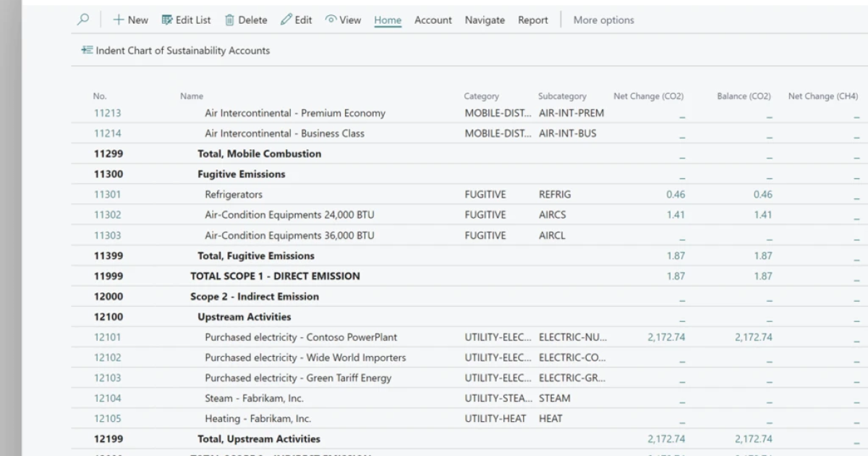Select account number 12100

[x=109, y=316]
